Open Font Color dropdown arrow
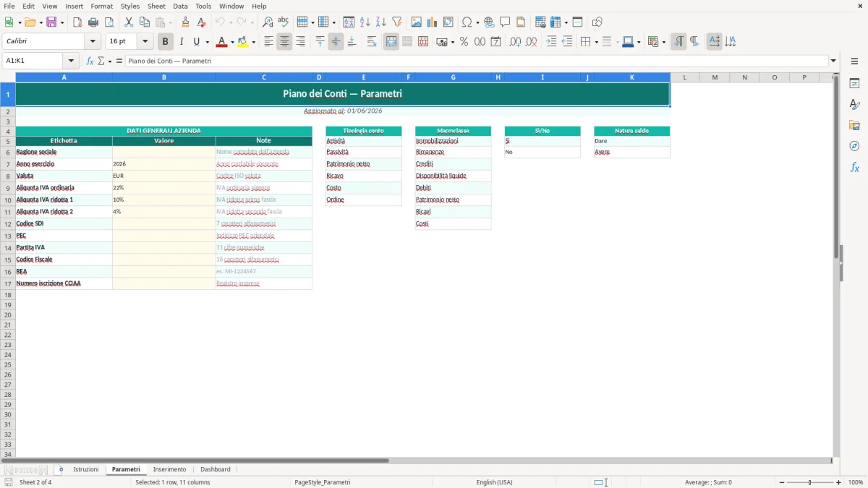This screenshot has height=488, width=868. 231,42
